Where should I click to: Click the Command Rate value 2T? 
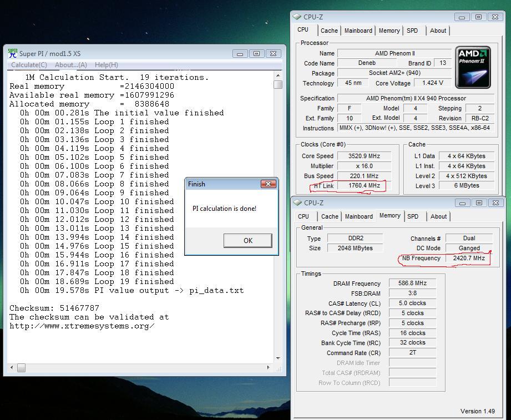click(x=412, y=352)
